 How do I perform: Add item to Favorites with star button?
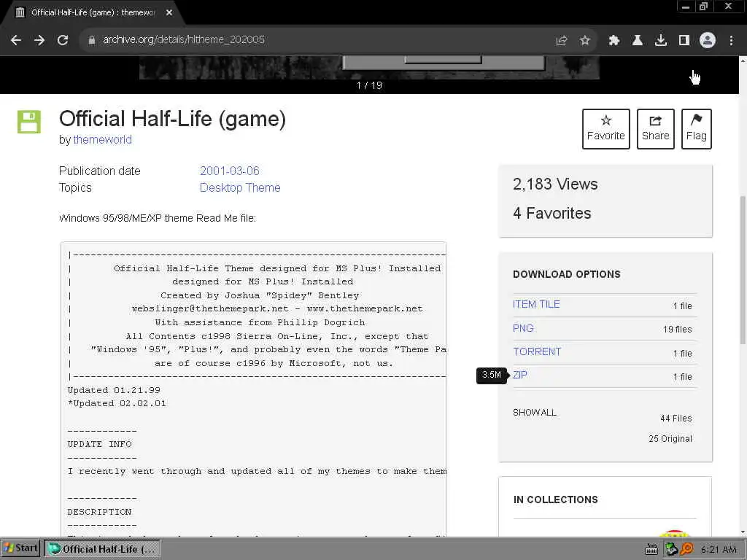coord(605,128)
